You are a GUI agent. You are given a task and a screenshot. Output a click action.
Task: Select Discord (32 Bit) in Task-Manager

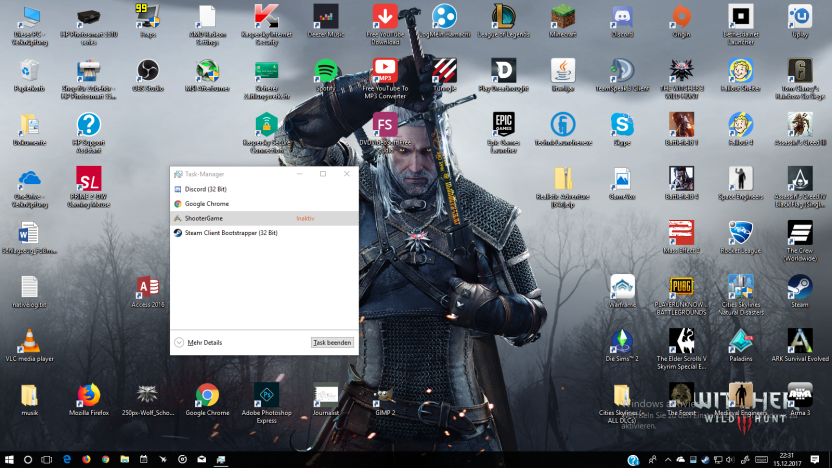pos(264,189)
